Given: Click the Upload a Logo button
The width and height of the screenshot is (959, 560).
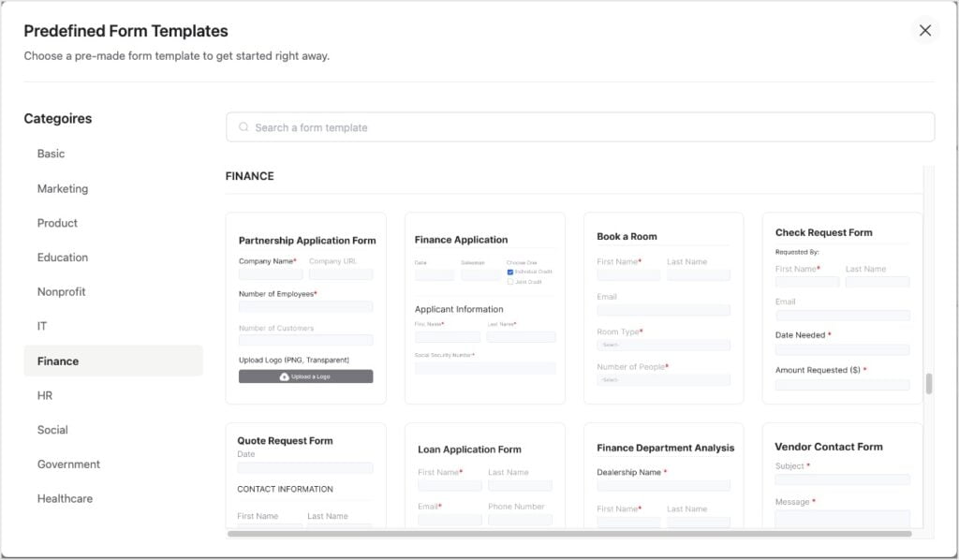Looking at the screenshot, I should tap(306, 376).
